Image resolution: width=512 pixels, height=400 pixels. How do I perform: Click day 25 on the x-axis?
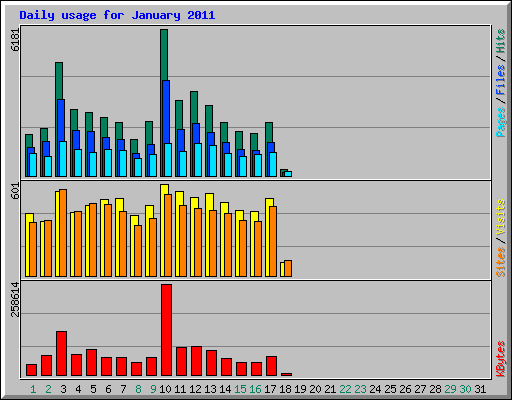390,389
